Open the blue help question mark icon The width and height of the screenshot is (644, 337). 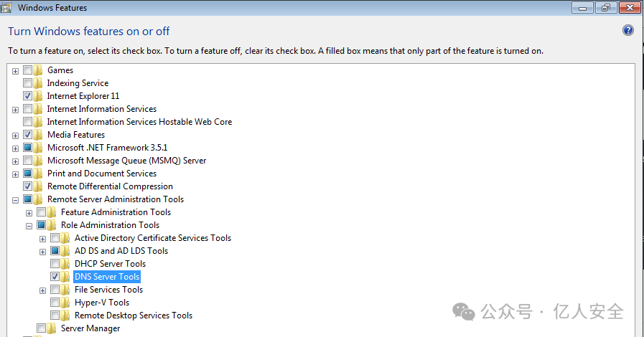(x=628, y=30)
